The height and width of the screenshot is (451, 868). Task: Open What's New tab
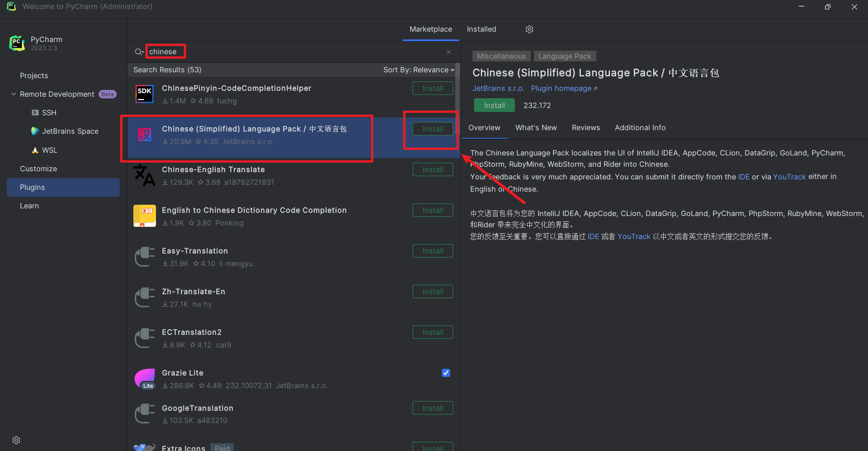[x=536, y=128]
